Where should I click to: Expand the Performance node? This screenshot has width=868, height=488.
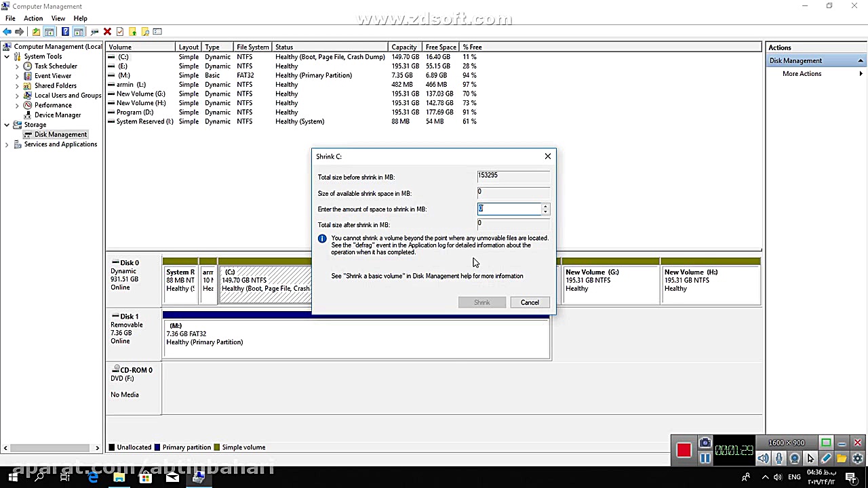click(17, 105)
